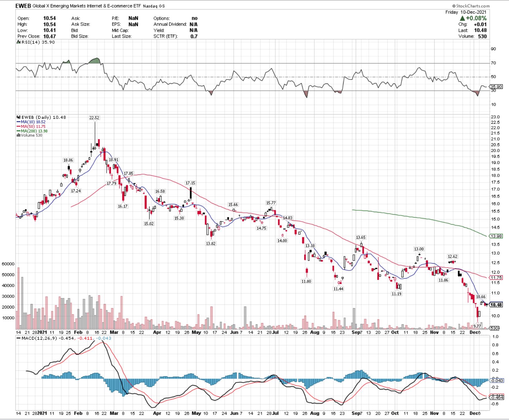Click the -0.454 MACD axis tag
The width and height of the screenshot is (509, 420).
(x=497, y=398)
